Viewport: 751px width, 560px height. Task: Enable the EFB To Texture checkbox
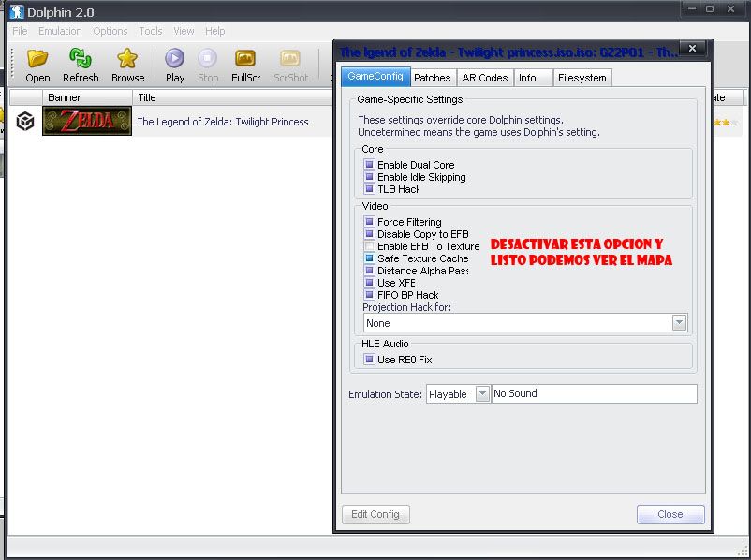point(369,245)
